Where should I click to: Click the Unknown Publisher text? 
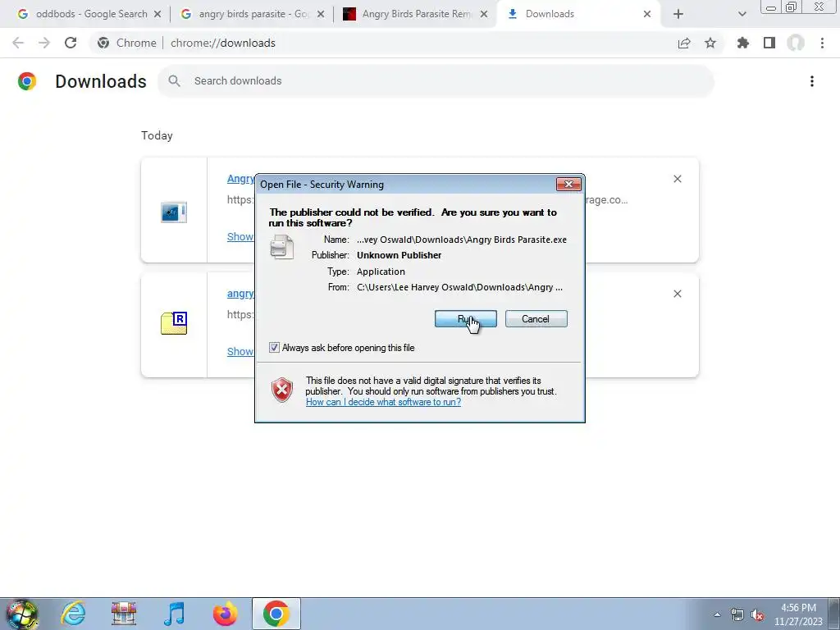coord(399,256)
